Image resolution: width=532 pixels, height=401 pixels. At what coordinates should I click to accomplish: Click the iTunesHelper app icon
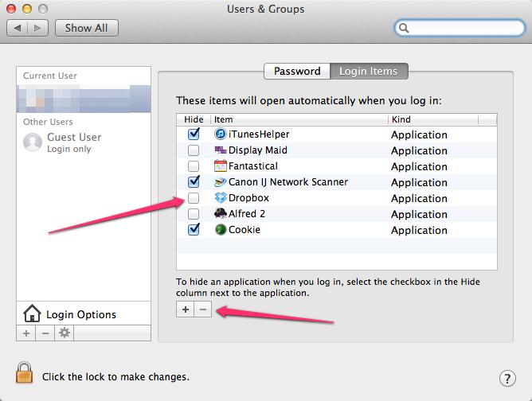(x=220, y=134)
